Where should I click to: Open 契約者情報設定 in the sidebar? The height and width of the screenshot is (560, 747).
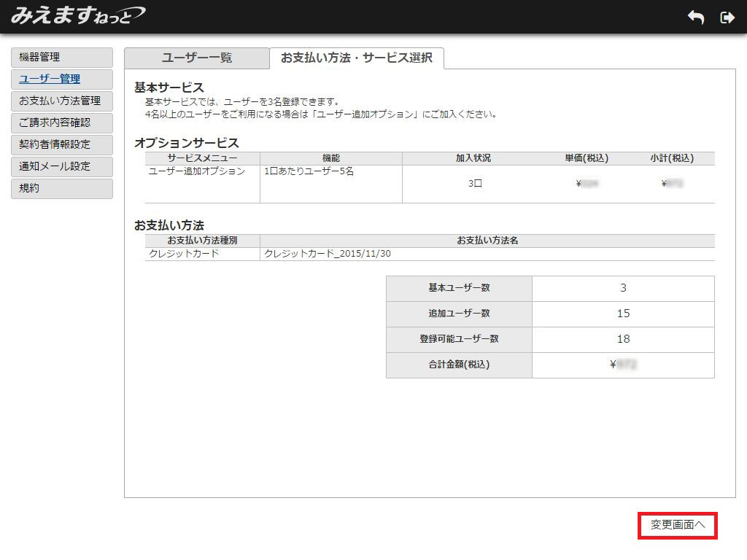pos(62,145)
